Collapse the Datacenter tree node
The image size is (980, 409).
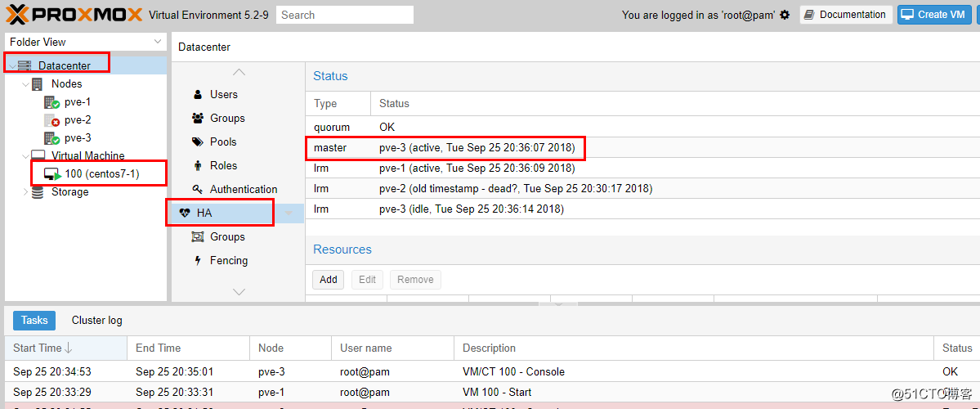coord(12,66)
